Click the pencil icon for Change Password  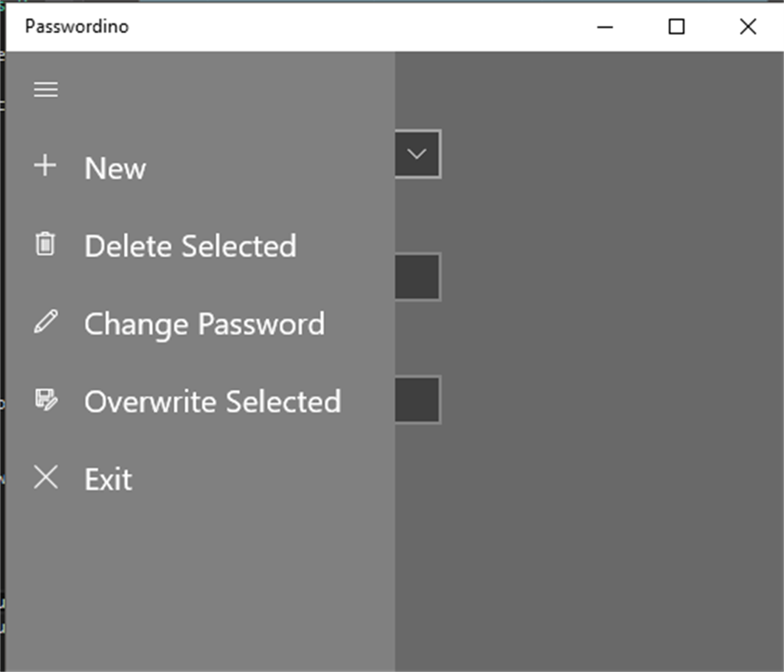(x=45, y=322)
